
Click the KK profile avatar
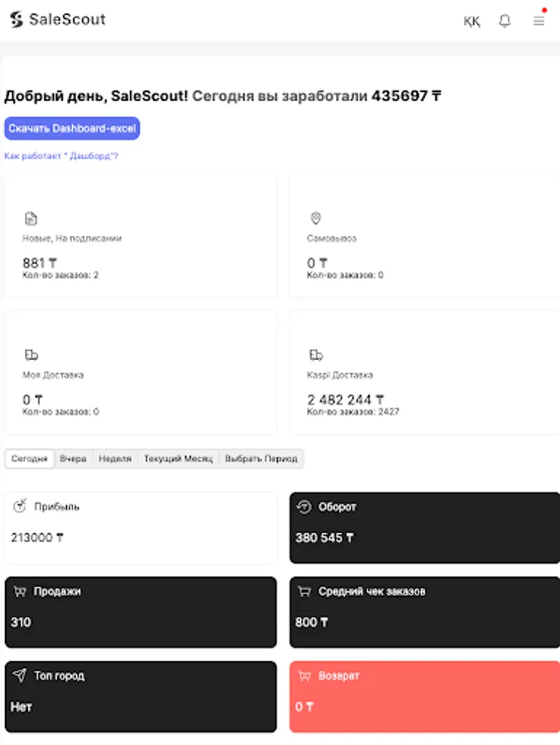click(x=471, y=22)
